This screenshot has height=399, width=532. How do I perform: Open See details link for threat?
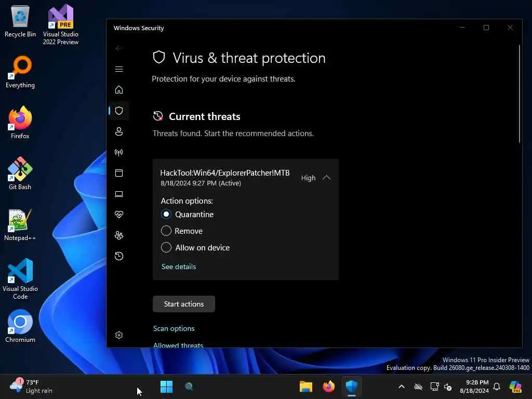(179, 267)
